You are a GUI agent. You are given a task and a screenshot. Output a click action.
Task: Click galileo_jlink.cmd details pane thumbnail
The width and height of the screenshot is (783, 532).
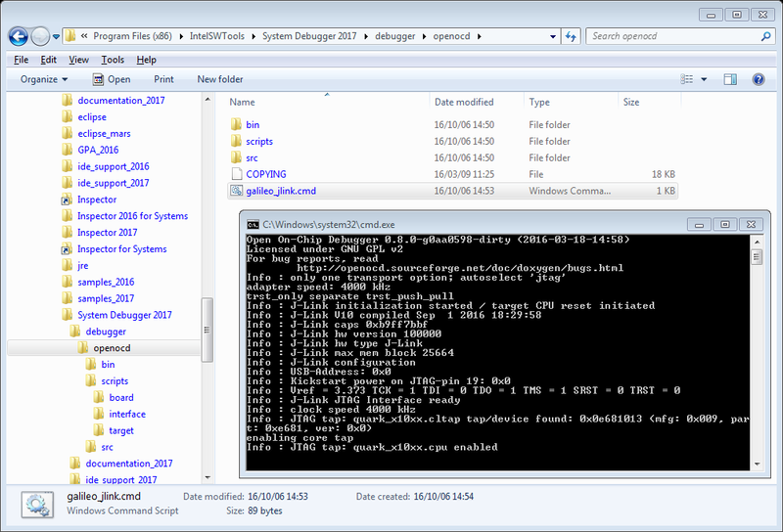(x=37, y=504)
